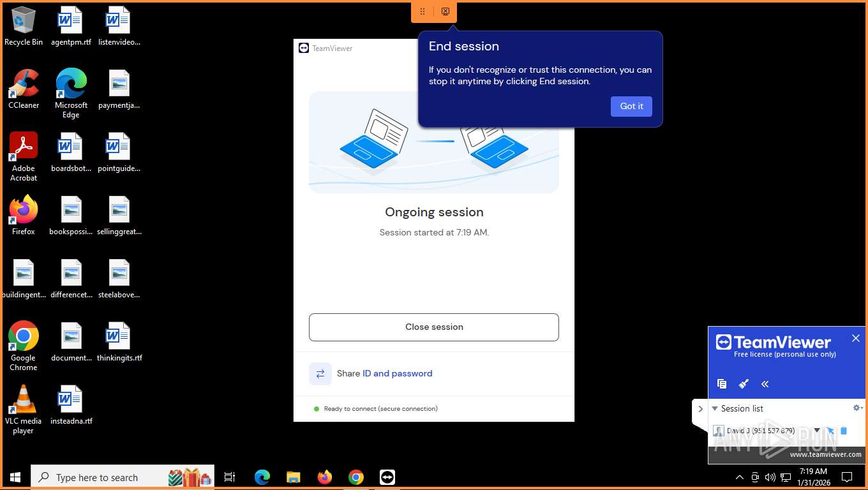Show hidden tray icons chevron

(740, 477)
